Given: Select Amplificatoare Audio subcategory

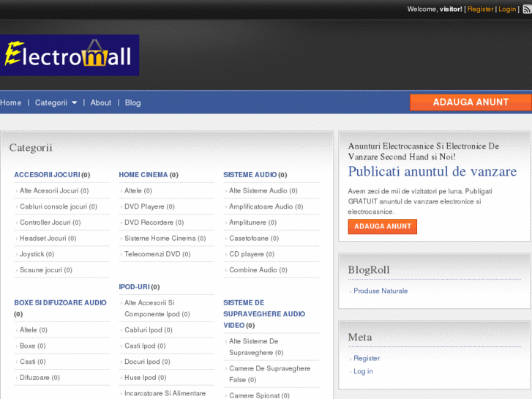Looking at the screenshot, I should (261, 206).
